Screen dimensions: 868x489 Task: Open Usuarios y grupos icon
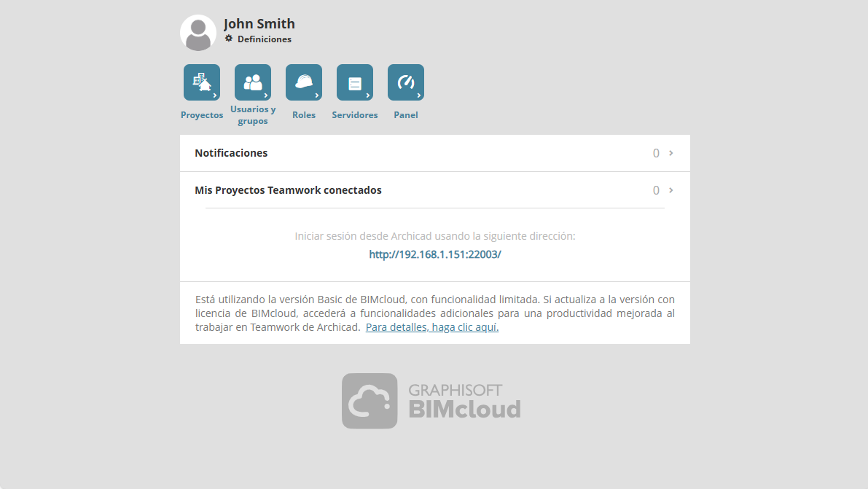click(x=252, y=82)
